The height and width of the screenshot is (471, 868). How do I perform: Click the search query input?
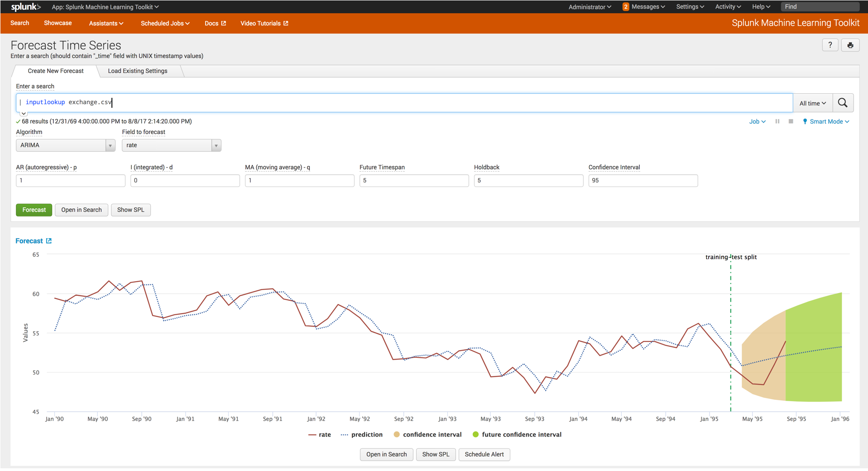pyautogui.click(x=404, y=103)
